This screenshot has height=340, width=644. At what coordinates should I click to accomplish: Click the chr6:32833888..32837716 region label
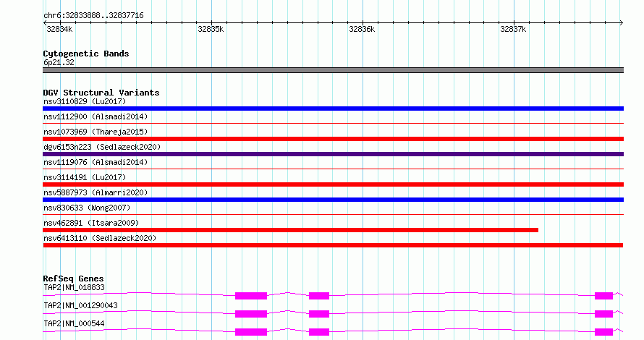(93, 15)
